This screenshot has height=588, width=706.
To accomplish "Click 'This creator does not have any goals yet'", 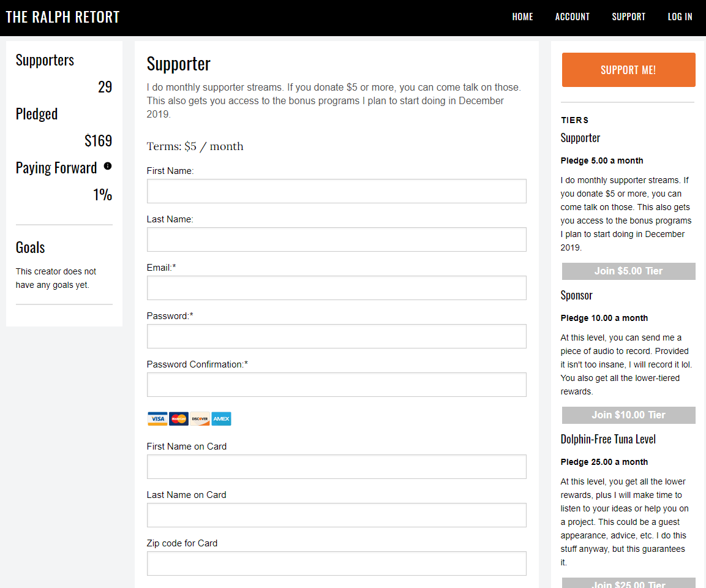I will coord(56,278).
